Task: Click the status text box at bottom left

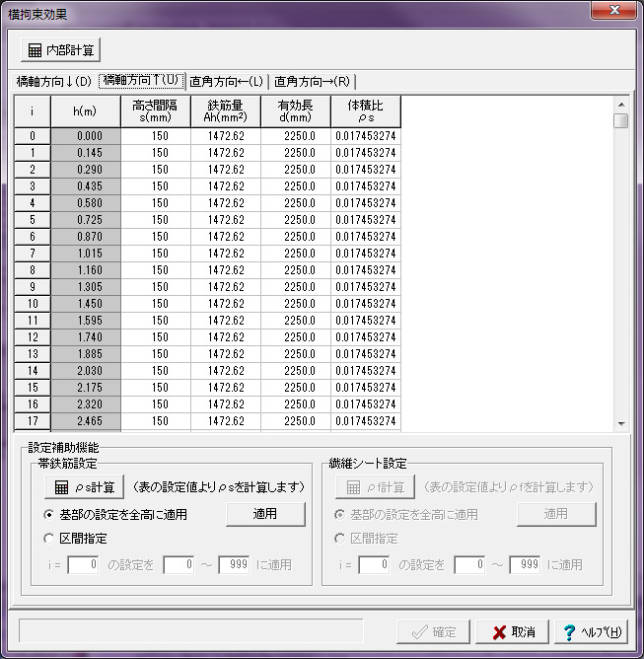Action: [x=191, y=630]
